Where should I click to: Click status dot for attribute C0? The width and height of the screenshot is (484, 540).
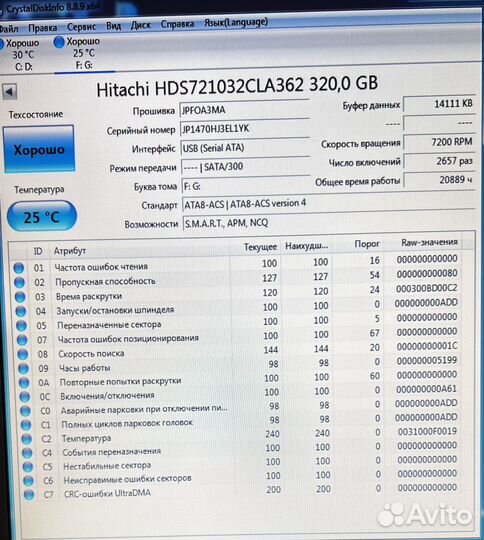25,411
